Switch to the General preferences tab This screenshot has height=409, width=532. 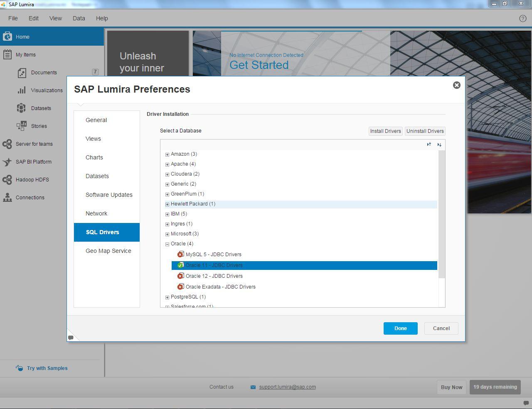tap(107, 120)
